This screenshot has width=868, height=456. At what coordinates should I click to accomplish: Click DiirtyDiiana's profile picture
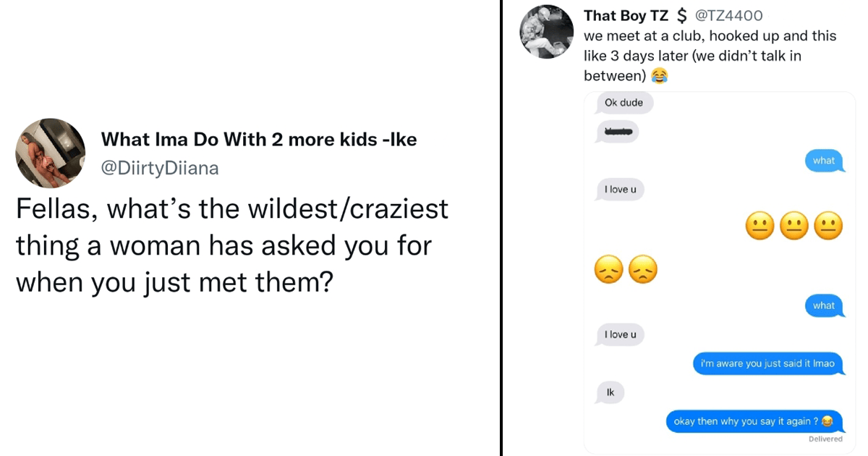50,153
